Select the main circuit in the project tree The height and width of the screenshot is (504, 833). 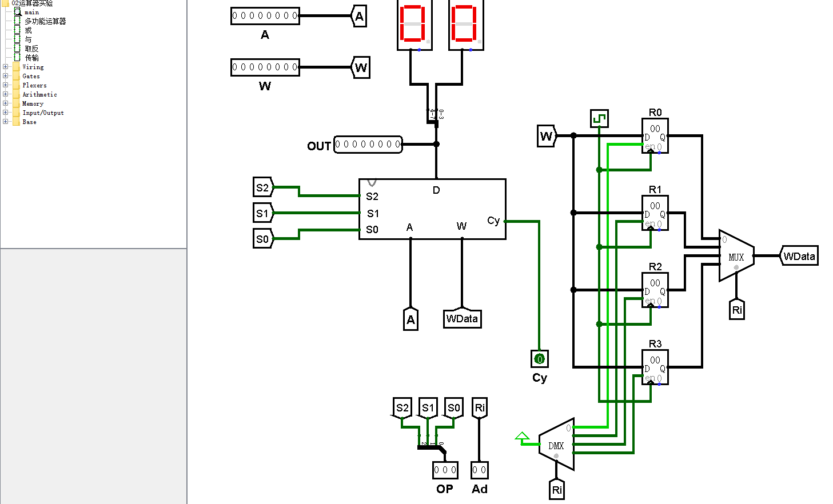coord(31,12)
